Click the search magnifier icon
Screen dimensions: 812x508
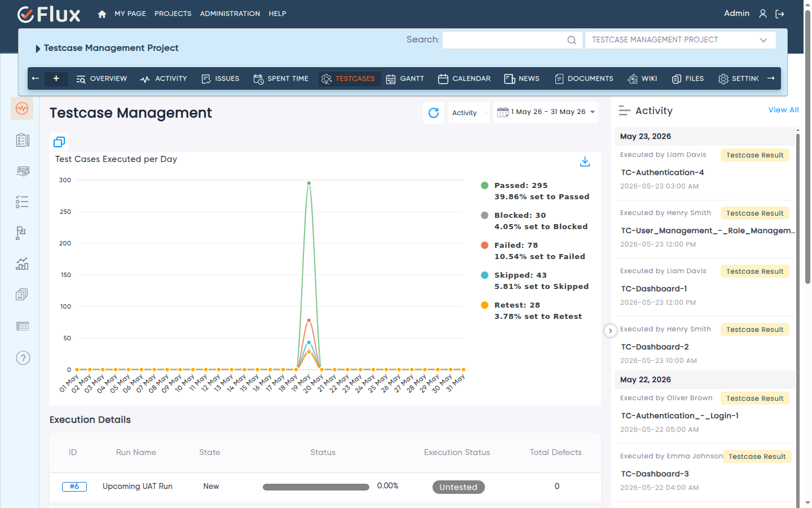coord(572,40)
